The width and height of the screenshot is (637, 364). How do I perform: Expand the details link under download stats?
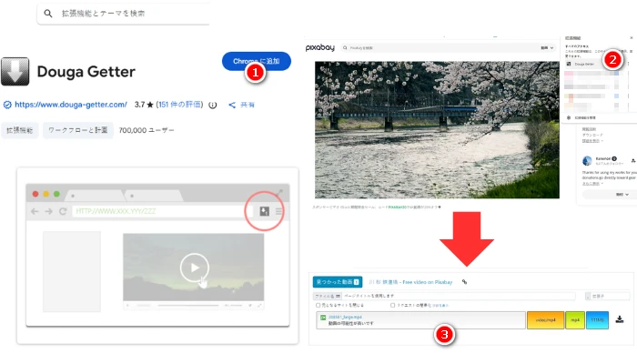[x=592, y=141]
